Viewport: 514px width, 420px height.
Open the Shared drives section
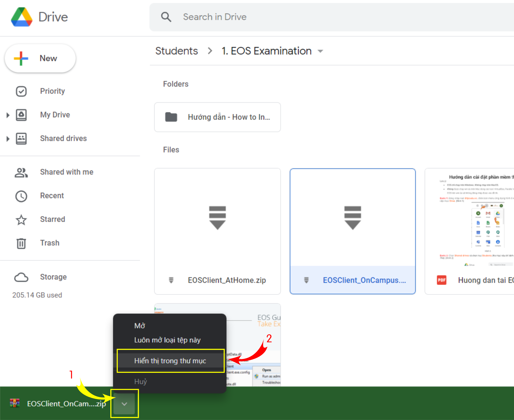(x=21, y=138)
